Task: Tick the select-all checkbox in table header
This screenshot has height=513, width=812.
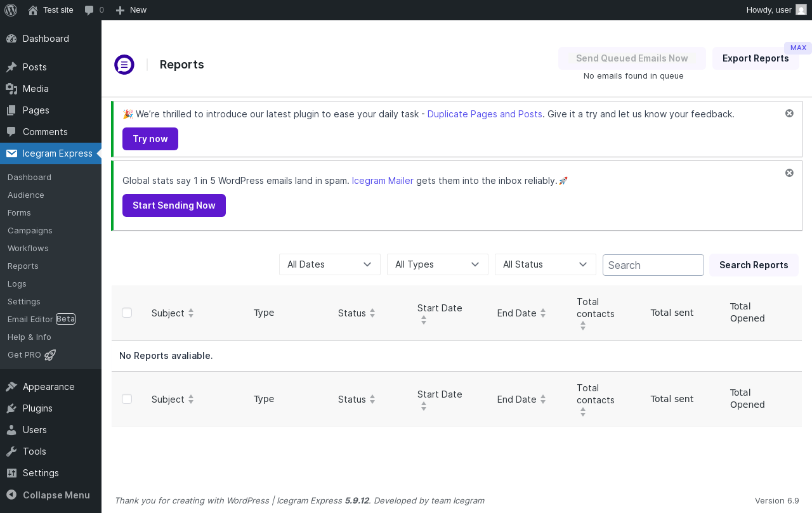Action: coord(127,313)
